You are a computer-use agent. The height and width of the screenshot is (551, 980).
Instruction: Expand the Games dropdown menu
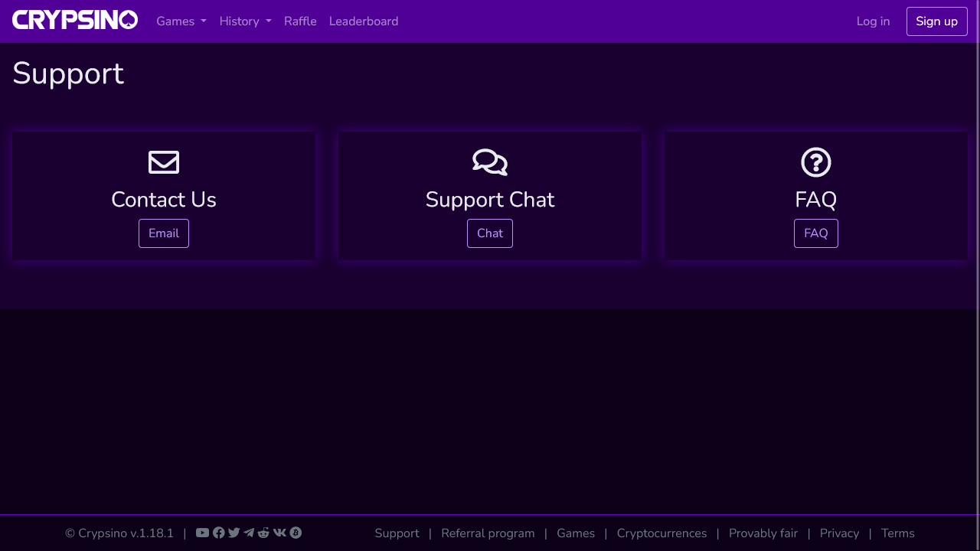[181, 21]
